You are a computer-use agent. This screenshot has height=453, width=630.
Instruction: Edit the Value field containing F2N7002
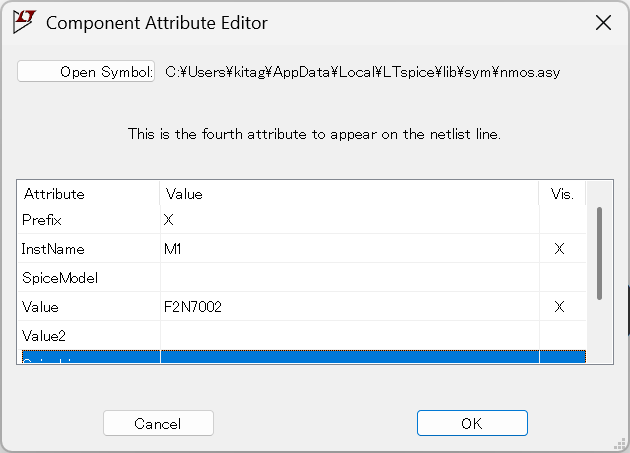[x=350, y=306]
